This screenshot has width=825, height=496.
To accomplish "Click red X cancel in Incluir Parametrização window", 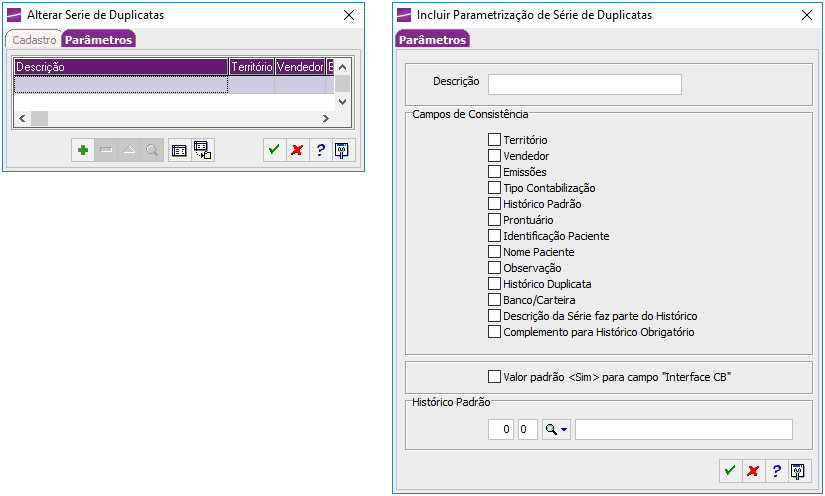I will (x=753, y=471).
